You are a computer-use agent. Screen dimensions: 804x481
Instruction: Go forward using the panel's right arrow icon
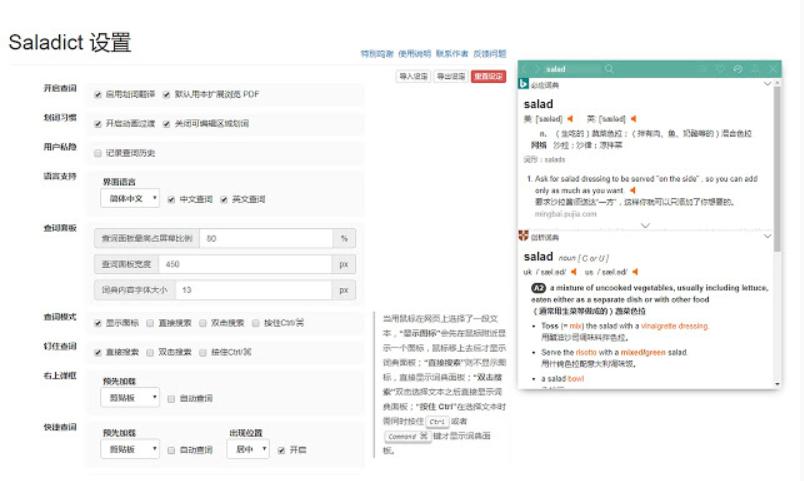[x=536, y=69]
